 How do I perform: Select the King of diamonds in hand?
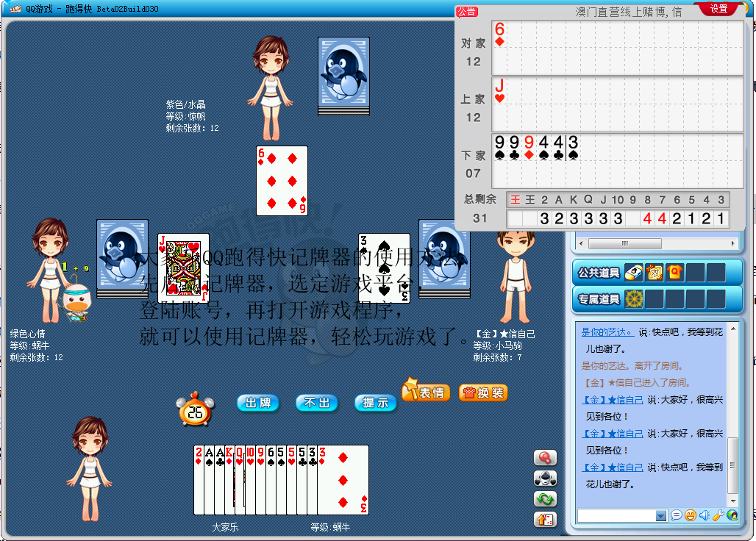(229, 480)
